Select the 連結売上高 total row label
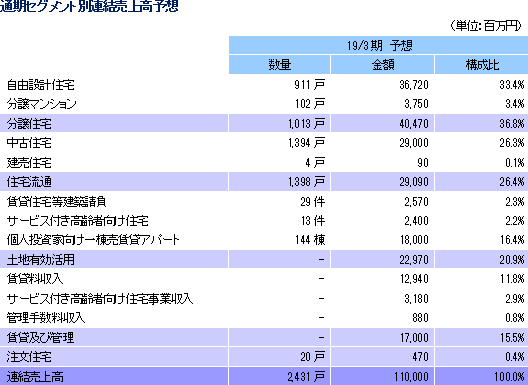Image resolution: width=528 pixels, height=385 pixels. pos(35,377)
